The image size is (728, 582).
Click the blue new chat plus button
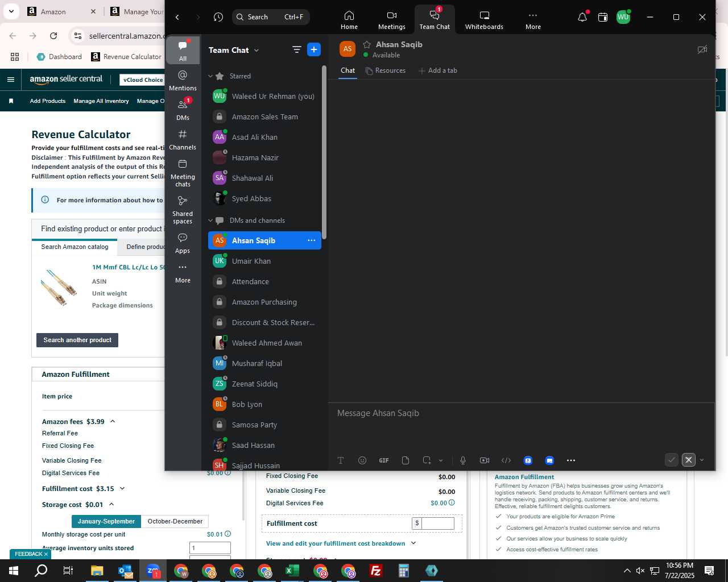tap(314, 49)
